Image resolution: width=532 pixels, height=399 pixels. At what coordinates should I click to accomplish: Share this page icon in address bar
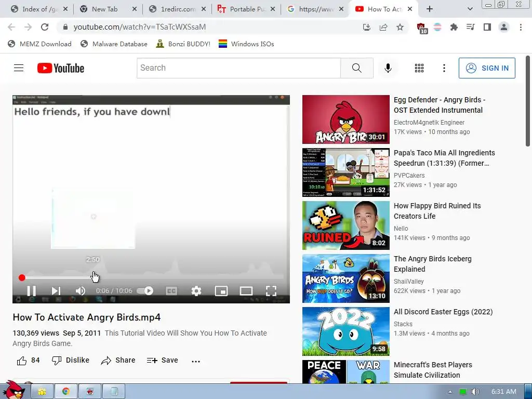click(x=383, y=27)
